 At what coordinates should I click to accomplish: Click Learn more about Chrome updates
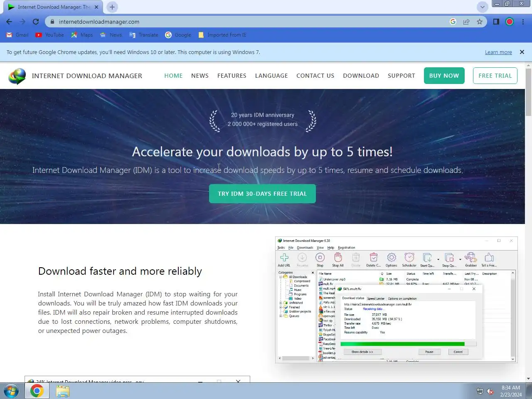pyautogui.click(x=498, y=52)
